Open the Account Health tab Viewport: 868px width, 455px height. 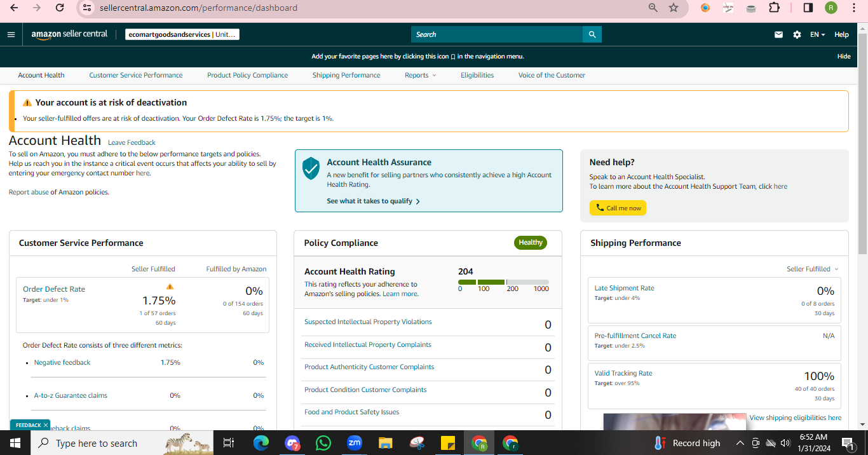click(41, 75)
